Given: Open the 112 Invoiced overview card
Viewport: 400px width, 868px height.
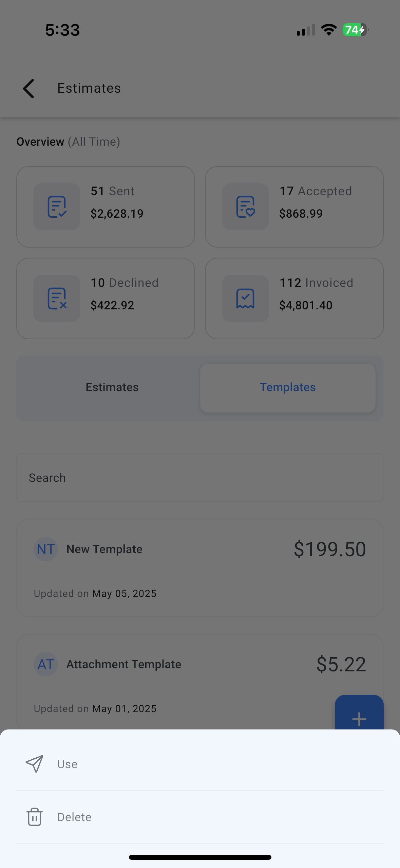Looking at the screenshot, I should coord(294,299).
